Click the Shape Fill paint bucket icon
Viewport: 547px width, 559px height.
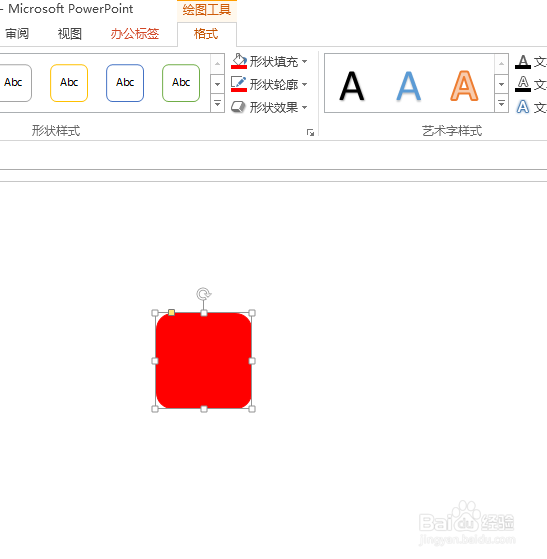pyautogui.click(x=239, y=61)
